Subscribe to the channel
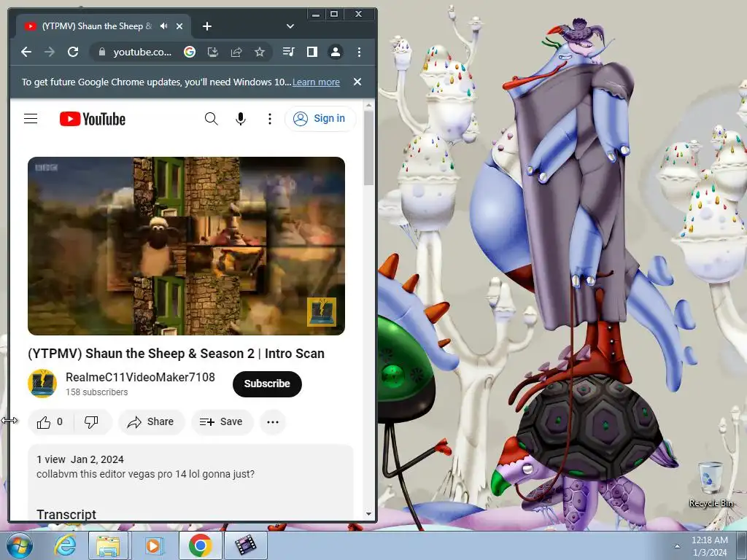 pos(267,384)
